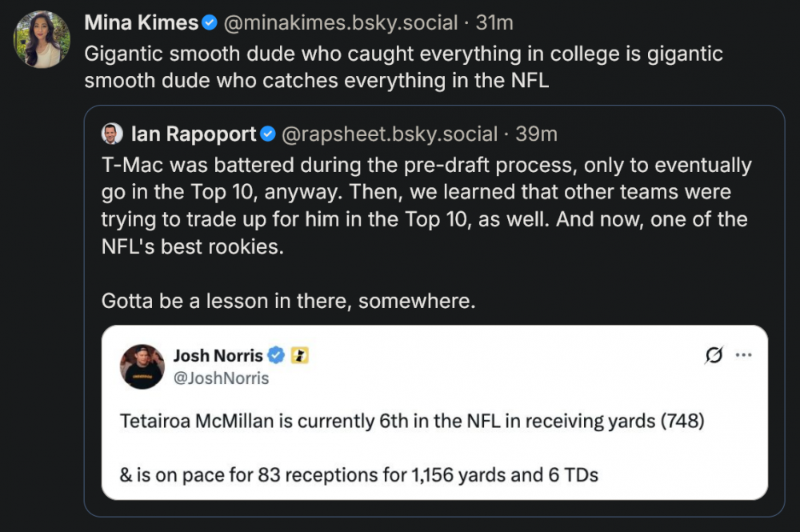Click Ian Rapoport's small avatar
Screen dimensions: 800x532
tap(112, 134)
